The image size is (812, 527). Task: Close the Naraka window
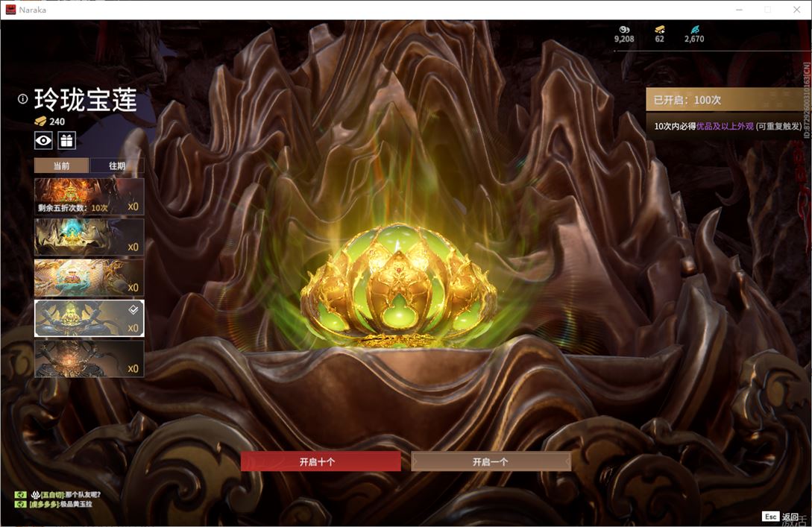[x=796, y=10]
